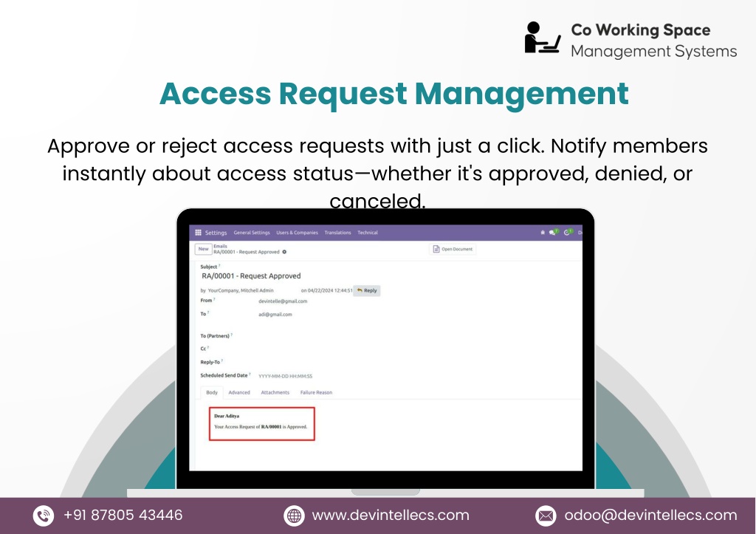
Task: Click the document icon on Open Document
Action: coord(436,249)
